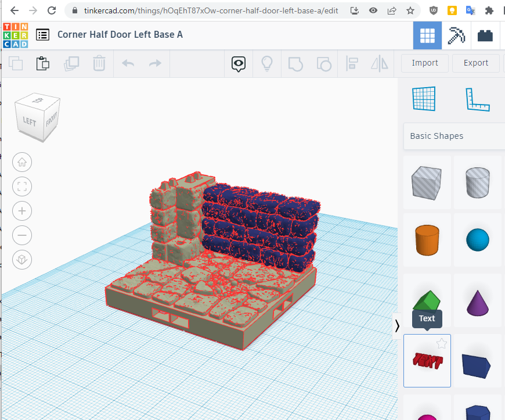Image resolution: width=505 pixels, height=420 pixels.
Task: Click the Home view button
Action: (22, 162)
